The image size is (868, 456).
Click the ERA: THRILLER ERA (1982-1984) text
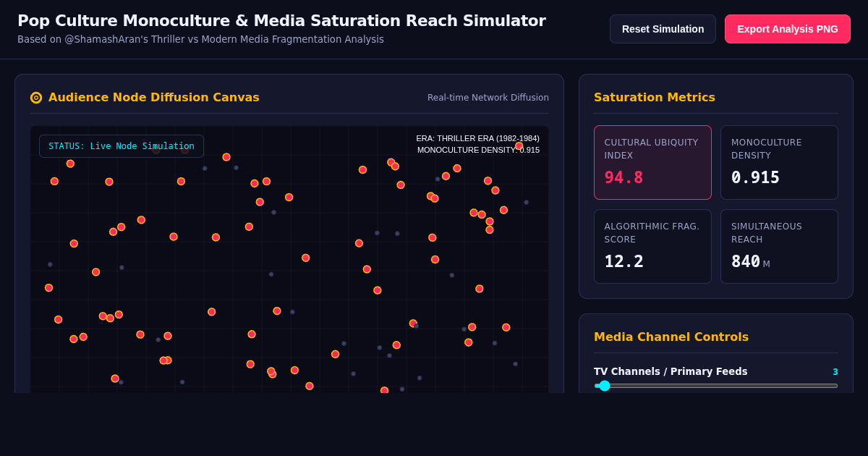[x=477, y=138]
